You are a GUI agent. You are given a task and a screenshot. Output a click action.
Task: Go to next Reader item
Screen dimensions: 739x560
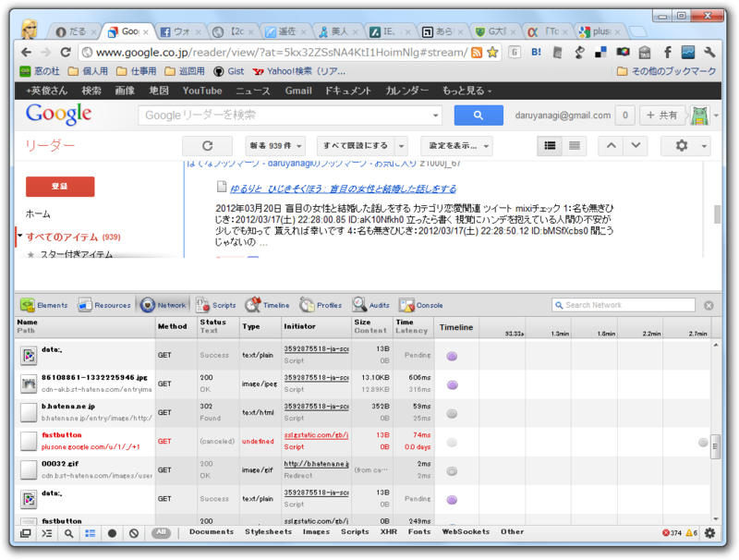tap(636, 146)
